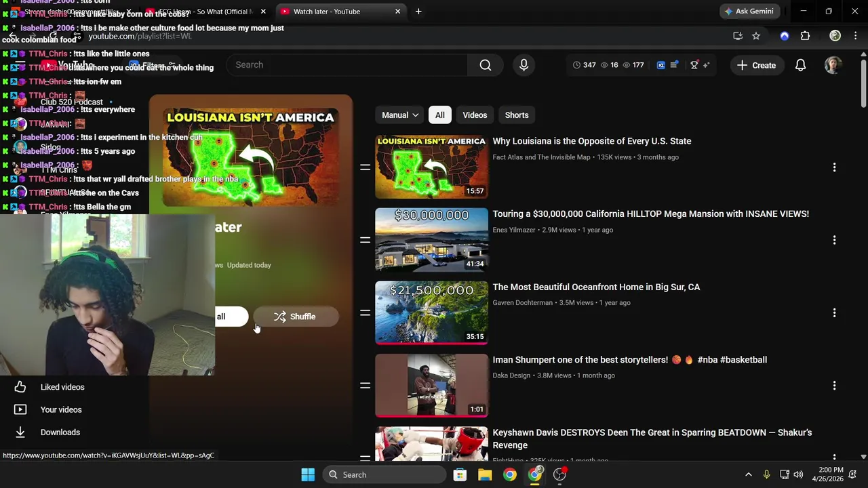Open Windows Start menu

308,474
